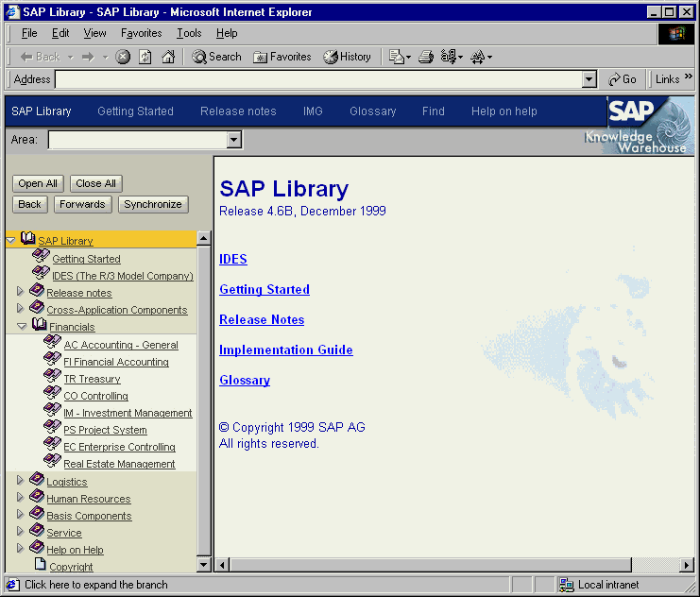Image resolution: width=700 pixels, height=597 pixels.
Task: Open the Tools menu
Action: [x=189, y=33]
